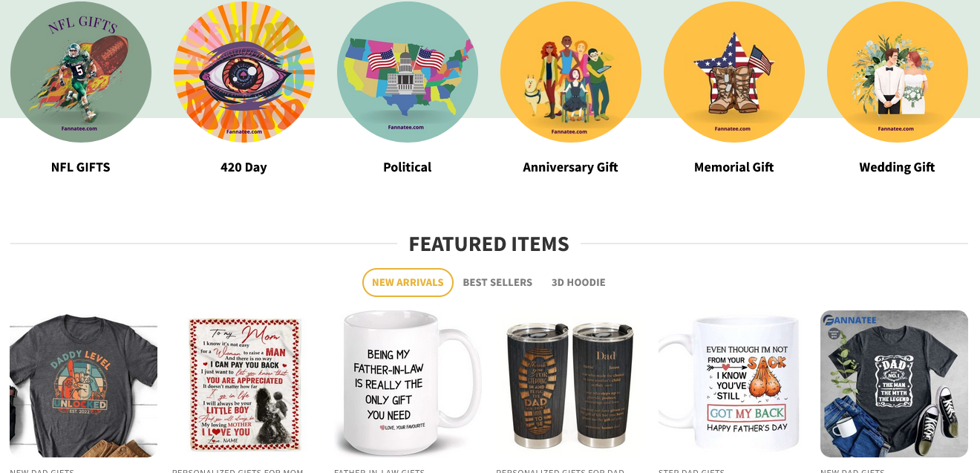Click the Wedding Gift text link
The image size is (980, 473).
(x=898, y=167)
